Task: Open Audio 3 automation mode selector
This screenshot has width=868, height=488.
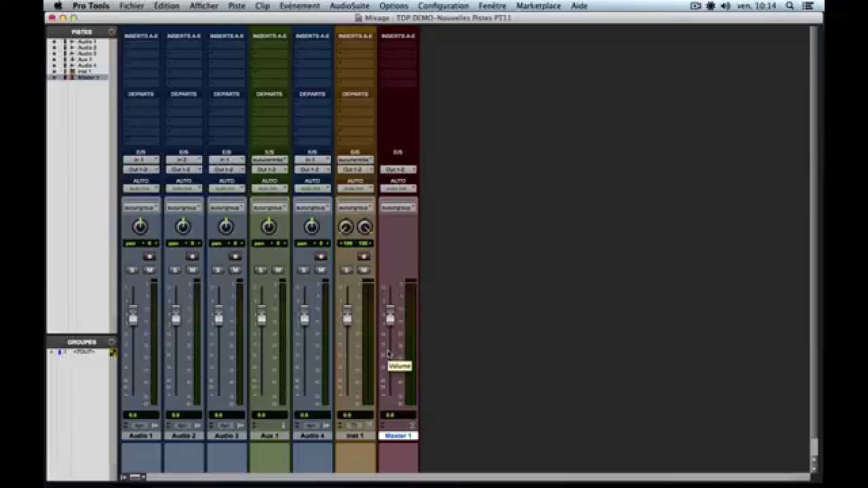Action: pos(226,188)
